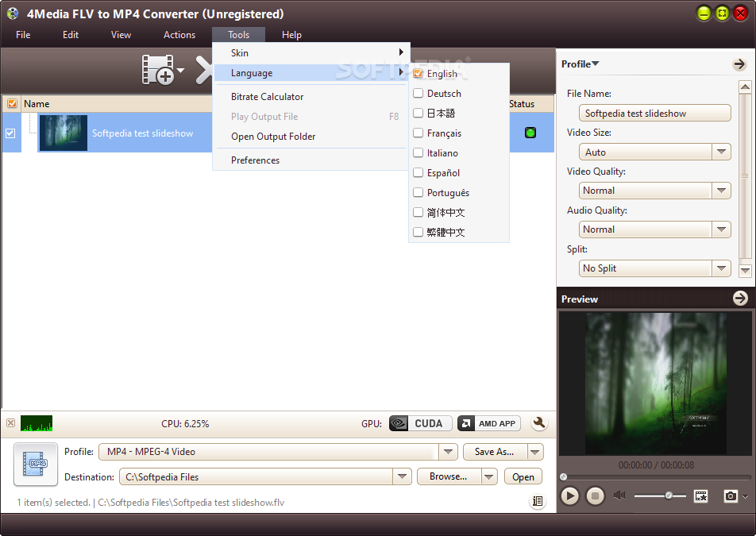Expand the Profile panel arrow icon
Screen dimensions: 756x536
(x=739, y=64)
